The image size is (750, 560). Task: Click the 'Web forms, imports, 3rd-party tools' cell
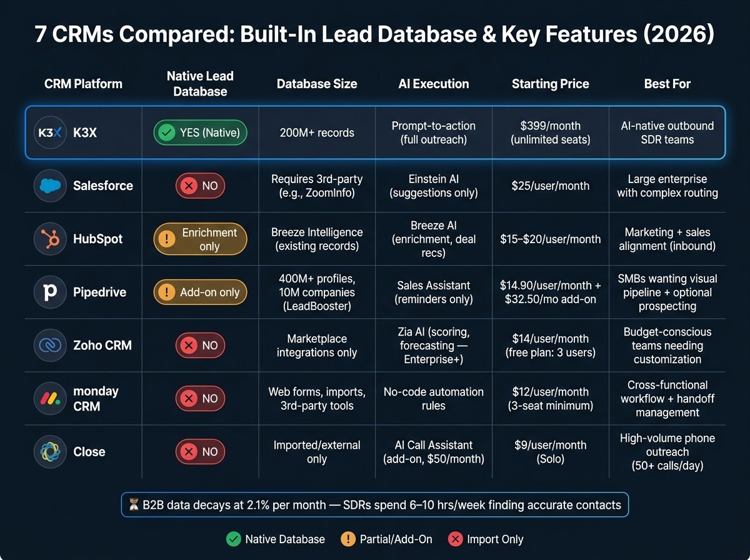point(317,398)
